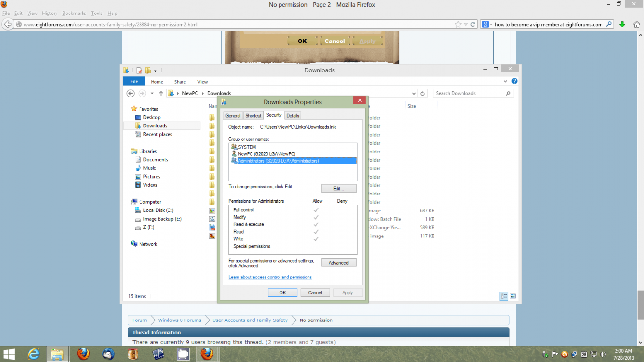Screen dimensions: 644x362
Task: Switch to large icons view in Explorer status bar
Action: (513, 296)
